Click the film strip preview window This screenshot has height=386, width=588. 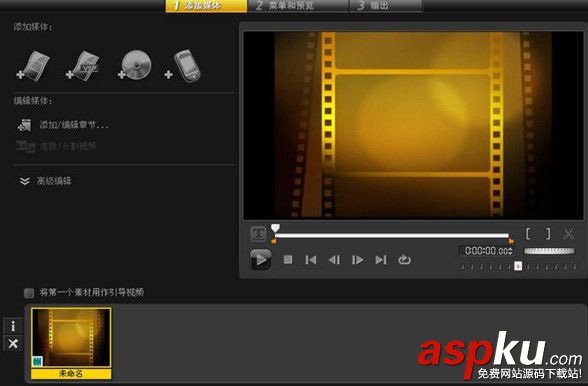click(413, 125)
